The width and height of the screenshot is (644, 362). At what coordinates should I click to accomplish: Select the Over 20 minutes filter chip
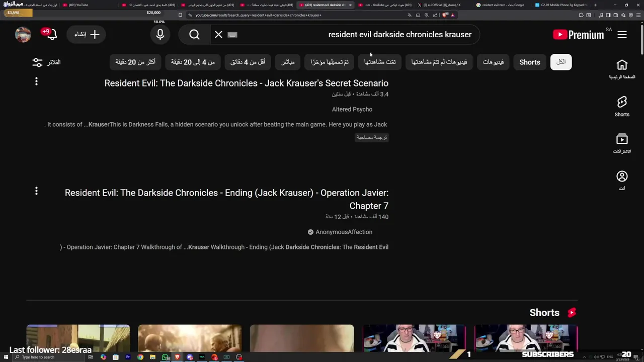tap(135, 62)
